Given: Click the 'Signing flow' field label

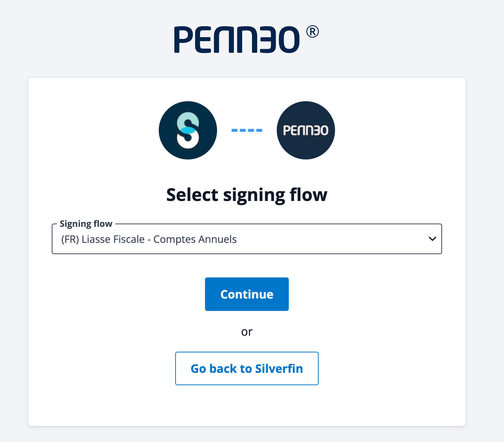Looking at the screenshot, I should pos(86,224).
